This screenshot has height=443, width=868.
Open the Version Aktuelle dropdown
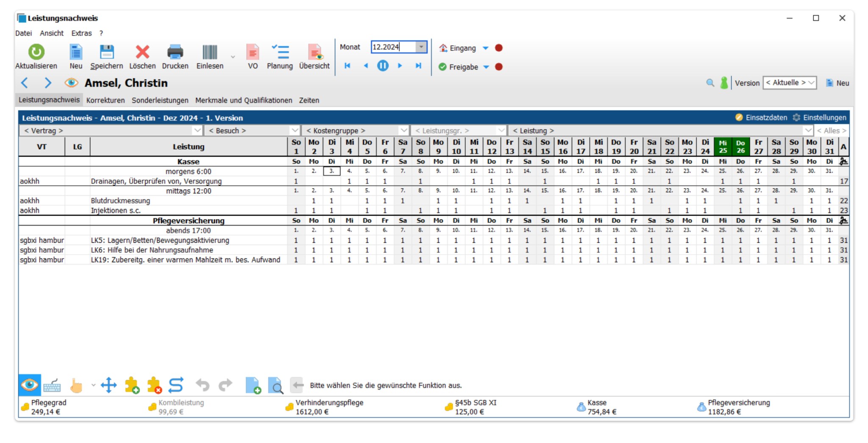[790, 83]
